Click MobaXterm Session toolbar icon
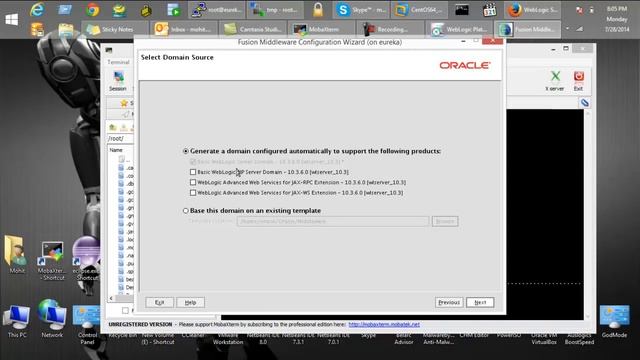The width and height of the screenshot is (640, 360). (x=118, y=80)
